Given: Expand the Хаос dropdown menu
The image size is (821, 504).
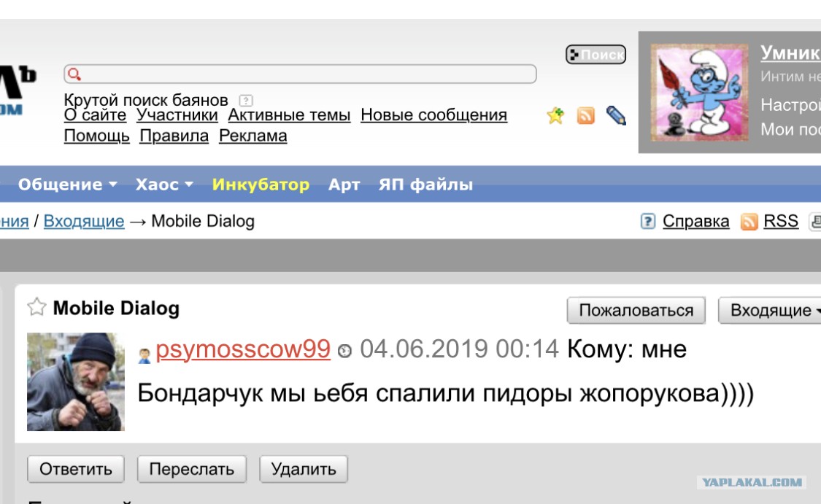Looking at the screenshot, I should pos(164,185).
